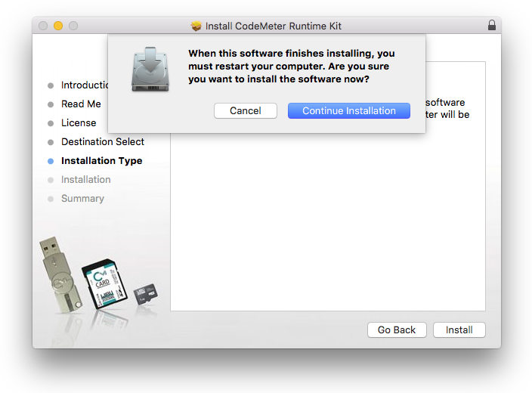Screen dimensions: 532x393
Task: Click the lock icon in title bar
Action: point(492,26)
